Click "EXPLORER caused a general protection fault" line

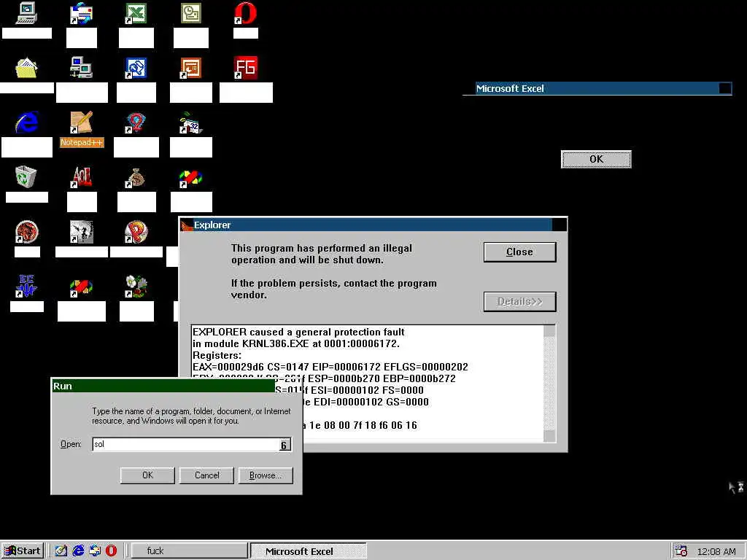[x=298, y=332]
